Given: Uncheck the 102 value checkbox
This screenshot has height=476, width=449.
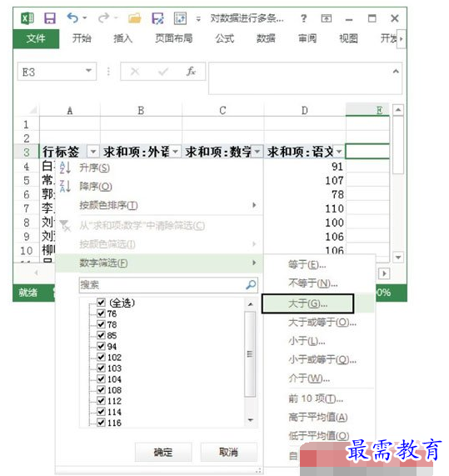Looking at the screenshot, I should (x=101, y=357).
